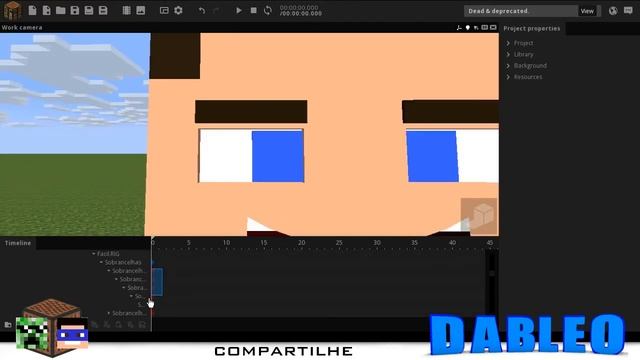Collapse the Face RIG tree item

93,254
